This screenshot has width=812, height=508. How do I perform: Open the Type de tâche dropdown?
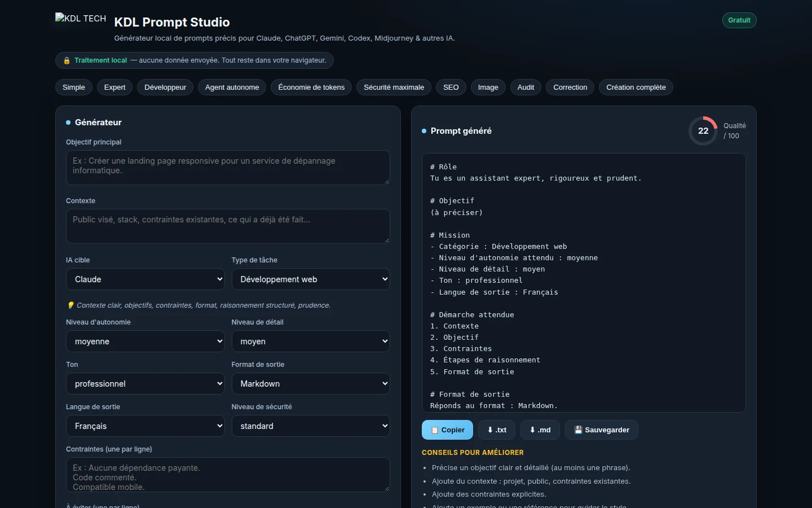311,279
